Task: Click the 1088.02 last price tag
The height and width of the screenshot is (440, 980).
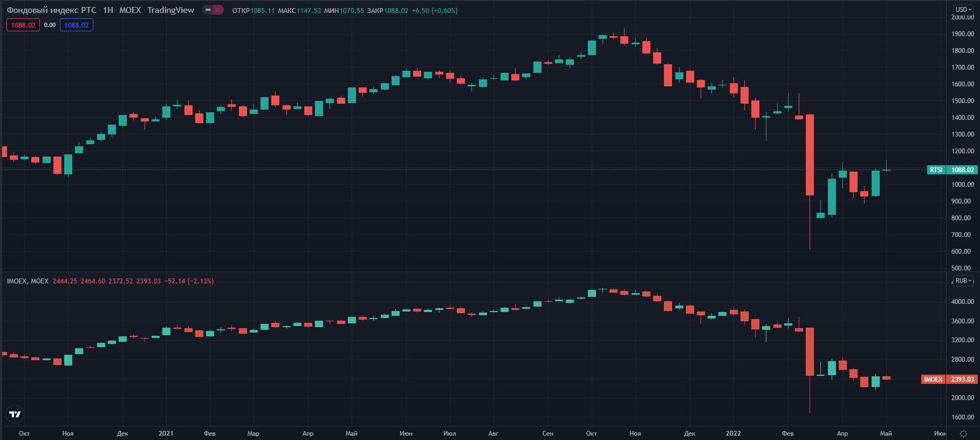Action: pos(962,170)
